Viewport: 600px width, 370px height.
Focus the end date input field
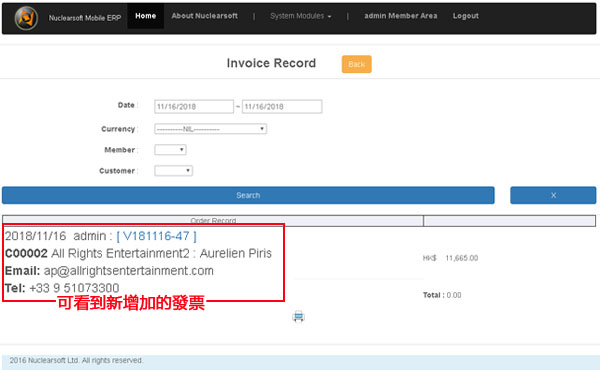[282, 106]
